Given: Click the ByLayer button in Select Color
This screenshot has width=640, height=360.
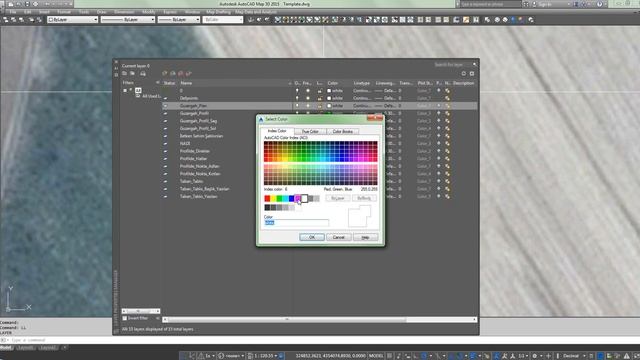Looking at the screenshot, I should click(338, 198).
